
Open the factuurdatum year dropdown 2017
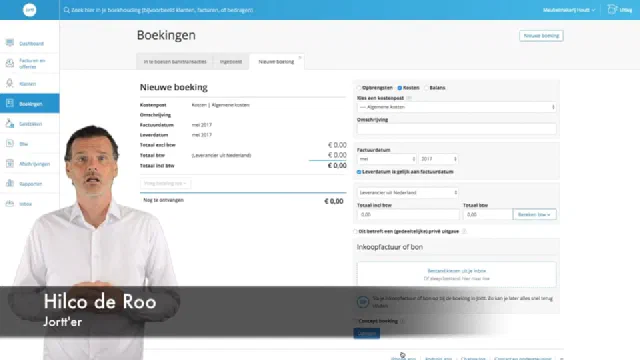click(438, 159)
